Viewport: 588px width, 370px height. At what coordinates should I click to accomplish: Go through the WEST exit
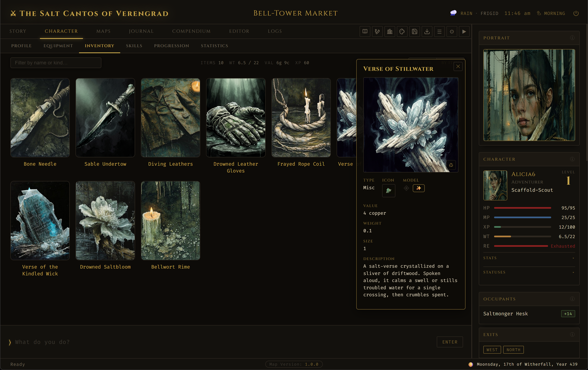click(492, 350)
